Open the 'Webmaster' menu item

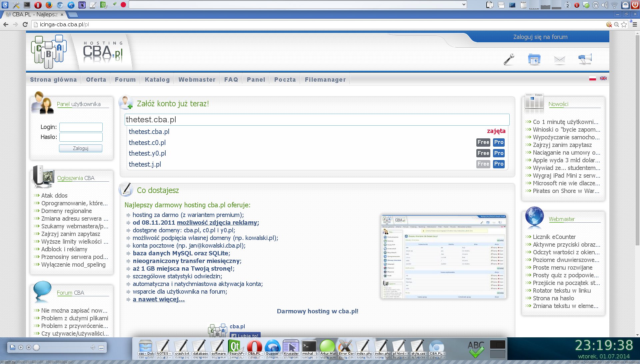[x=197, y=80]
